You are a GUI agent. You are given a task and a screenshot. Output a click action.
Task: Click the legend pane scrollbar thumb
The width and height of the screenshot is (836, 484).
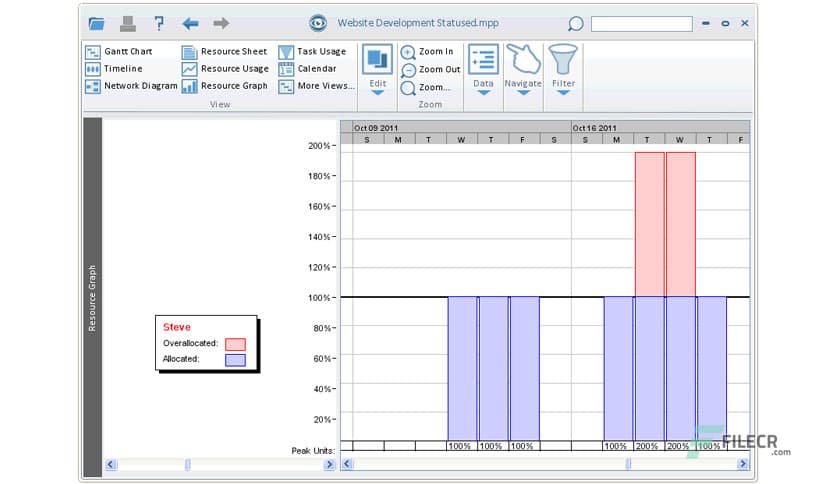pos(188,464)
